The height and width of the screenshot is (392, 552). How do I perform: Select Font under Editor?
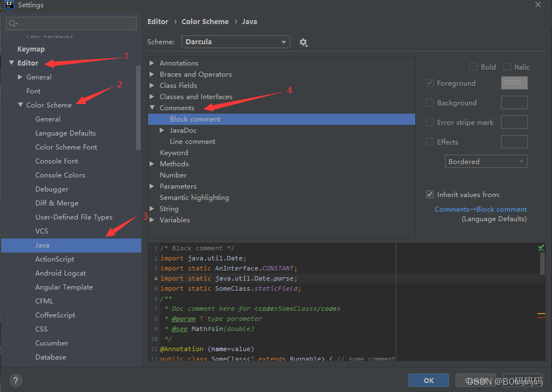pos(34,91)
